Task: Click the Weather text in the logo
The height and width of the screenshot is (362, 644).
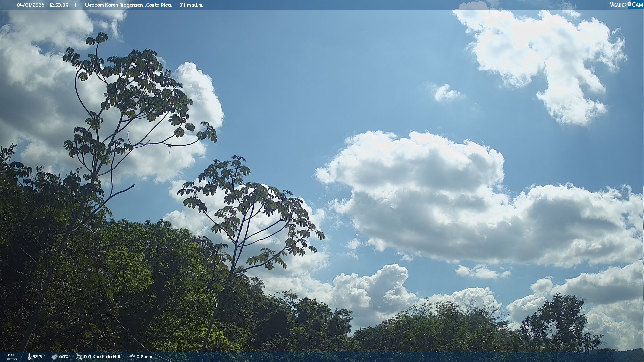Action: click(618, 5)
